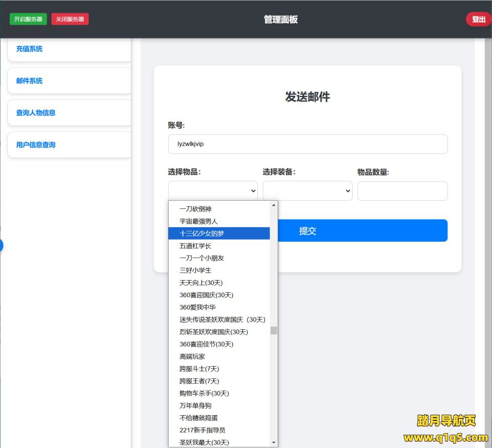The height and width of the screenshot is (448, 492).
Task: Click the 账号 input field
Action: pos(307,144)
